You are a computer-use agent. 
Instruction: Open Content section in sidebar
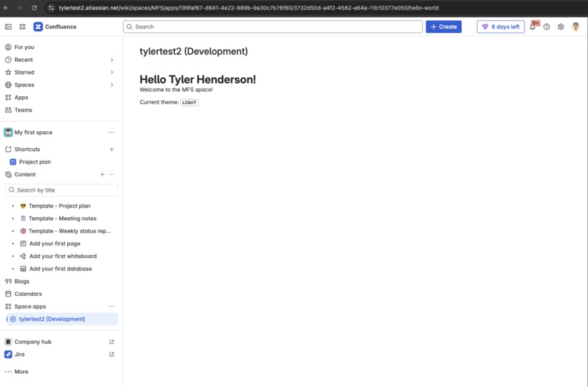click(x=25, y=175)
